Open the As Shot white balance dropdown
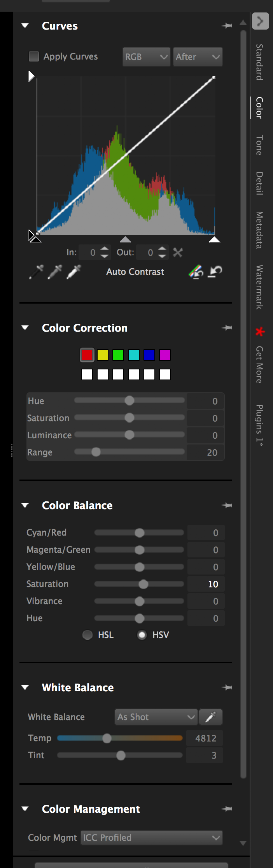 pyautogui.click(x=156, y=717)
